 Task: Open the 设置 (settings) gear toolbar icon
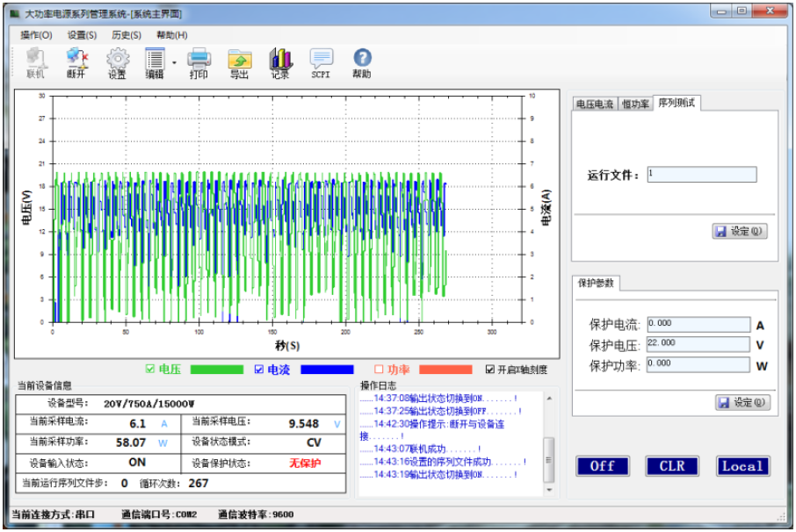tap(118, 61)
